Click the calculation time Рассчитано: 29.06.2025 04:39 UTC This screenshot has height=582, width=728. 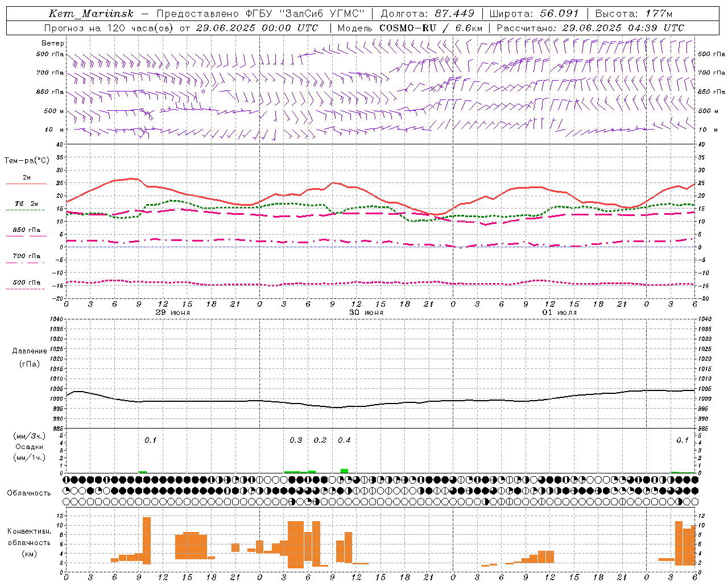[590, 28]
